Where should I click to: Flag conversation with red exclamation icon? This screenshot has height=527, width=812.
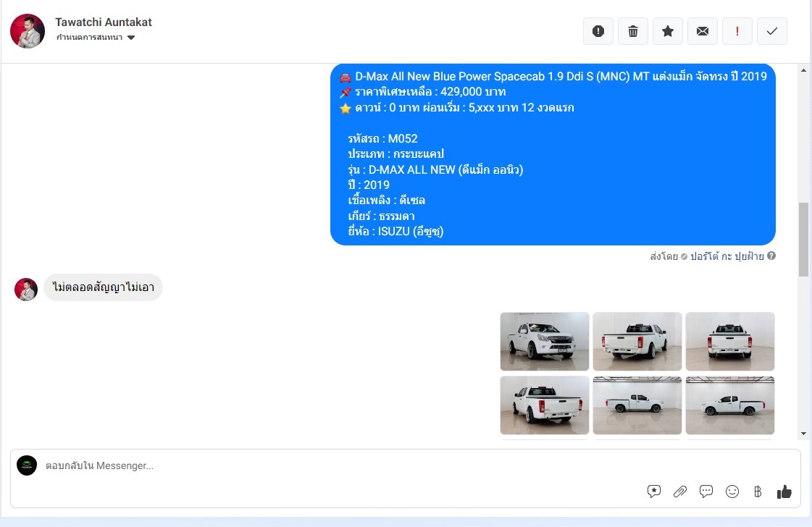[737, 31]
